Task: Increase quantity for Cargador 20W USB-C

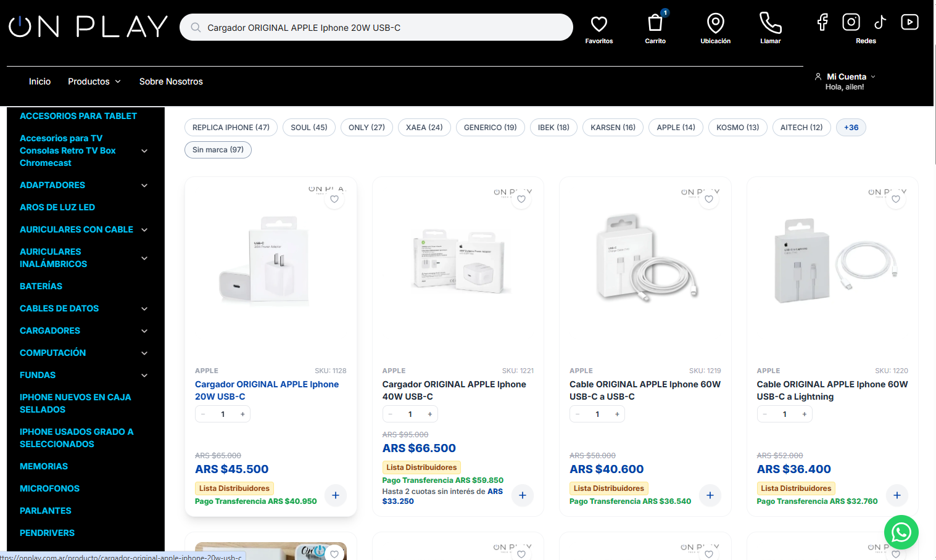Action: (242, 414)
